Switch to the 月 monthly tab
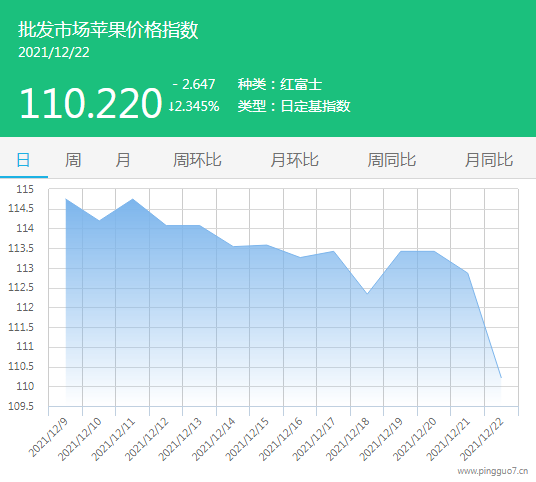This screenshot has height=482, width=536. pyautogui.click(x=123, y=160)
